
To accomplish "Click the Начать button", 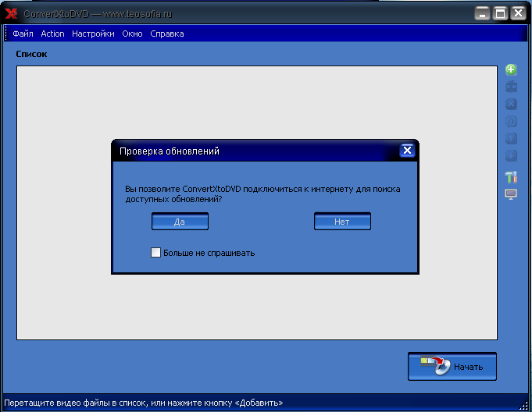I will 452,366.
